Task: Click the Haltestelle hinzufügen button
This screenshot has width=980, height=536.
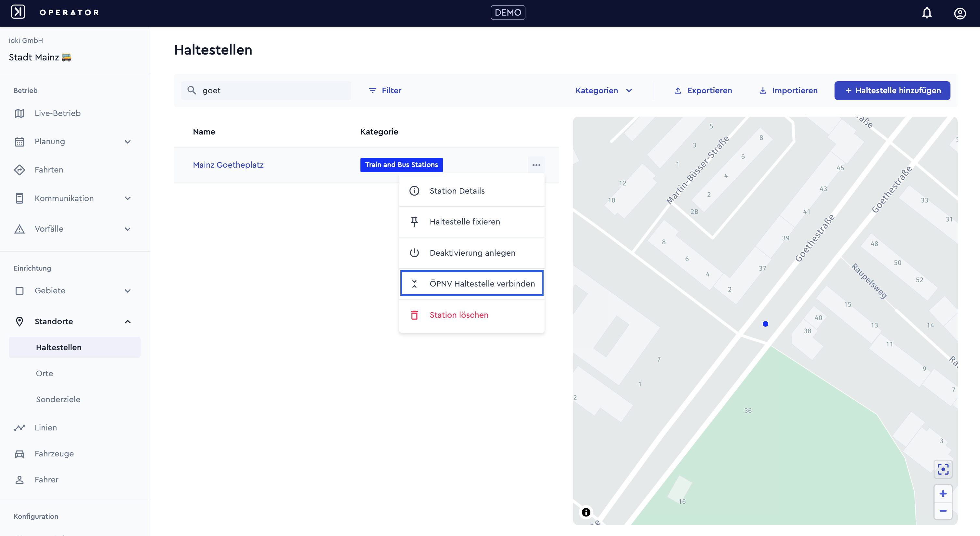Action: coord(892,91)
